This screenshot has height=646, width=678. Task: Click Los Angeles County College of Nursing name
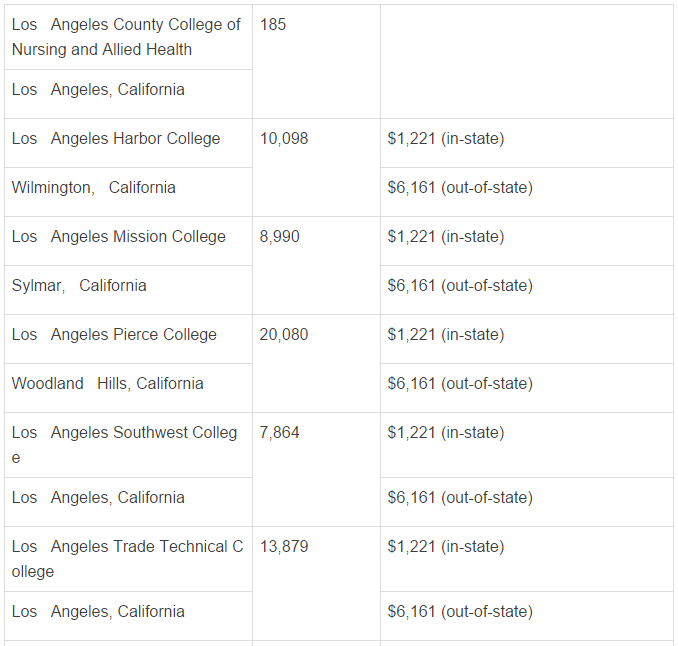pos(126,37)
